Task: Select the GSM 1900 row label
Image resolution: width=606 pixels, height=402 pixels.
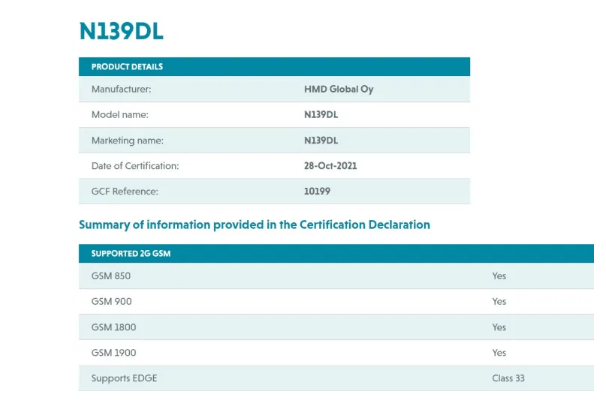Action: tap(114, 353)
